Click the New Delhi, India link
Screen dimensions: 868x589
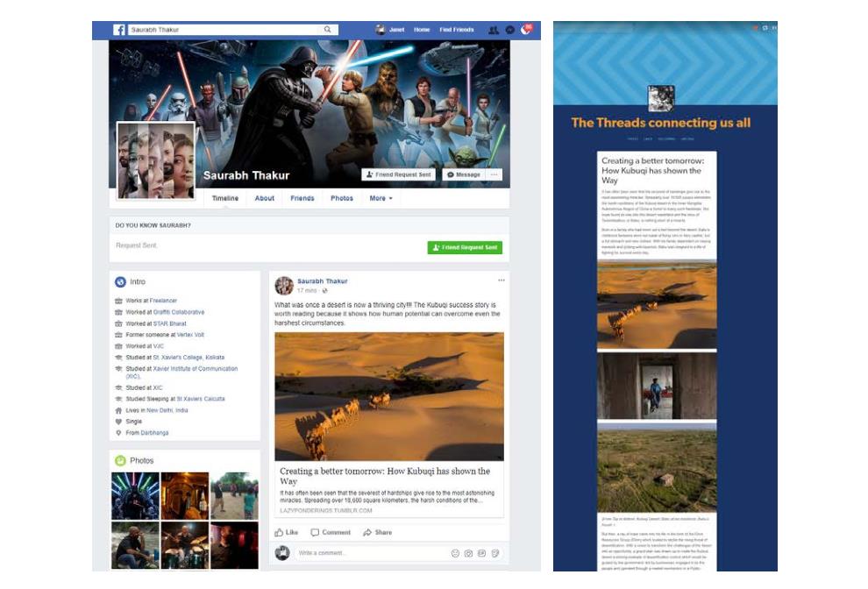click(x=167, y=411)
